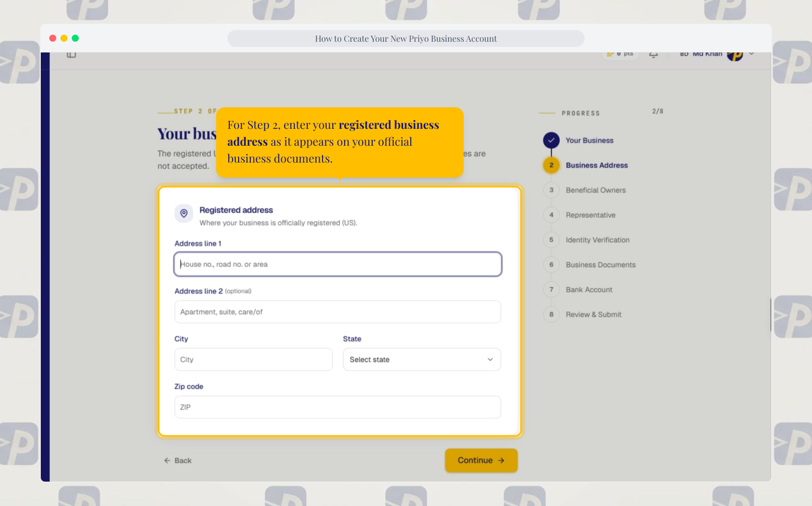The image size is (812, 506).
Task: Open the notifications bell
Action: [654, 55]
